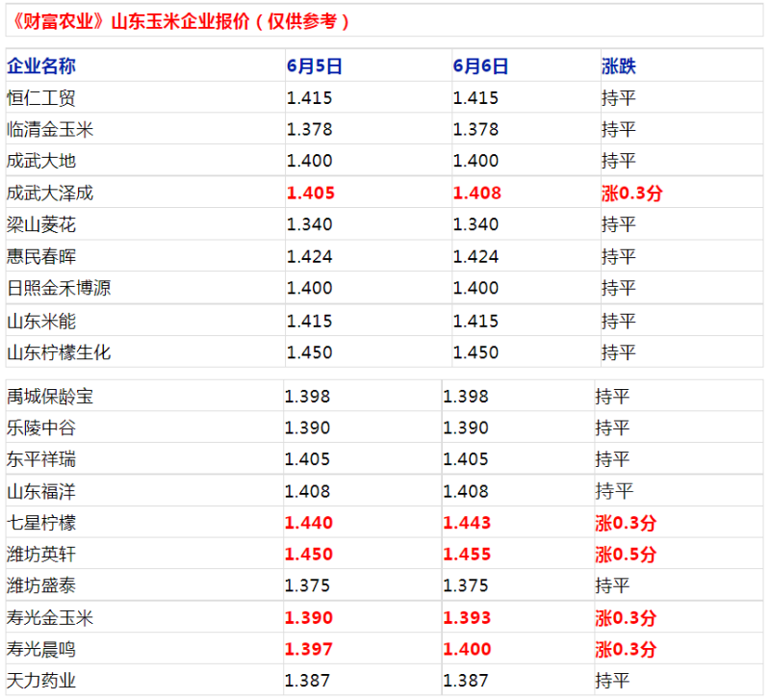Viewport: 770px width, 700px height.
Task: Click 成武大泽成's red 6月6日 price 1.408
Action: click(x=476, y=193)
